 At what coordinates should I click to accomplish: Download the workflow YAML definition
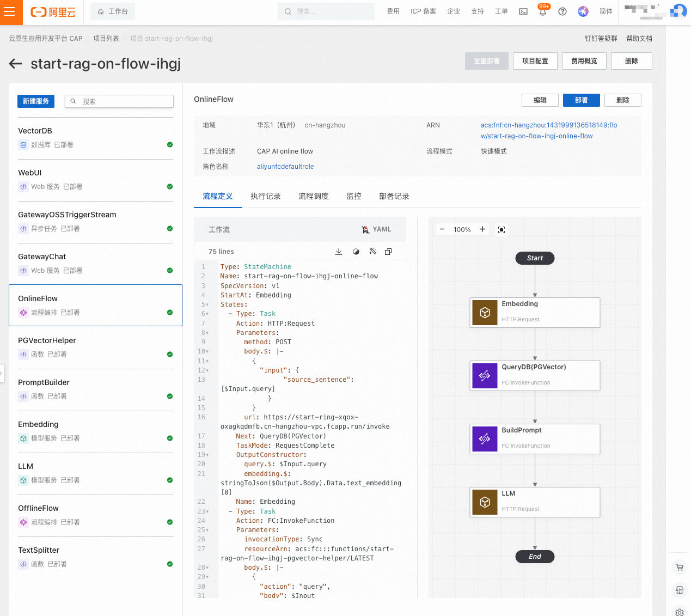(339, 252)
